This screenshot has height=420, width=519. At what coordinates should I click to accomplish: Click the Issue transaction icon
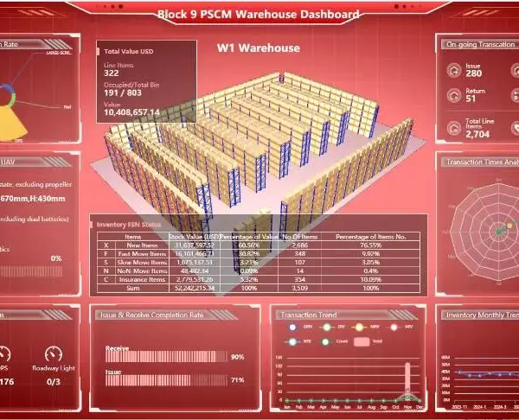tap(454, 70)
